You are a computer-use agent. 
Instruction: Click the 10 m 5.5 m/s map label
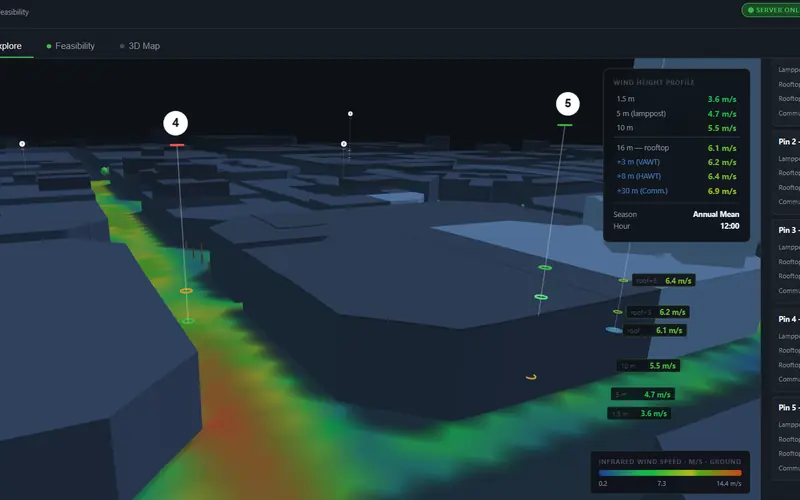pyautogui.click(x=648, y=366)
